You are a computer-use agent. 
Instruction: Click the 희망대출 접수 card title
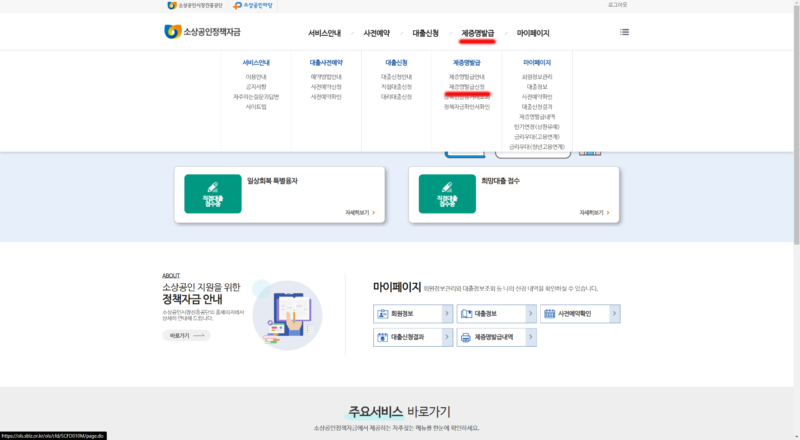pyautogui.click(x=501, y=181)
